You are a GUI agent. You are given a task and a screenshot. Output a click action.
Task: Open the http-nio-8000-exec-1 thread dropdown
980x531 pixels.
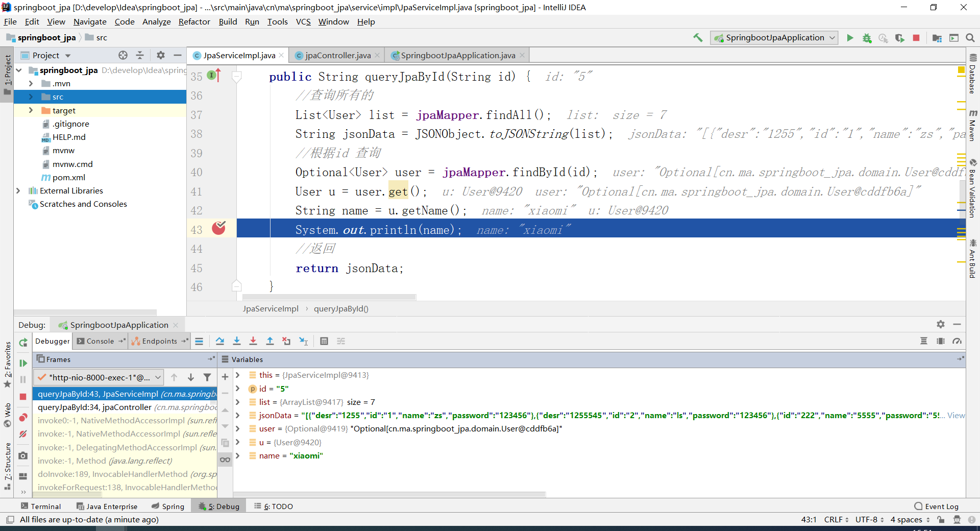(99, 377)
